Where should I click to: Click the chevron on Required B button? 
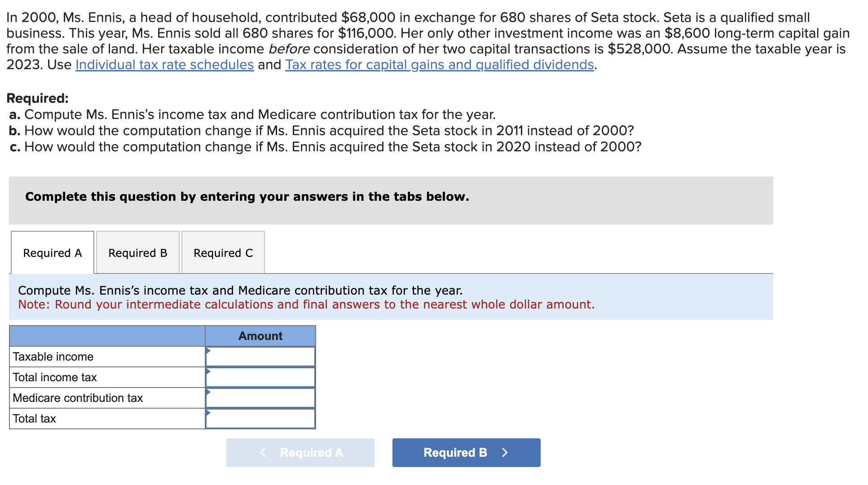point(505,452)
